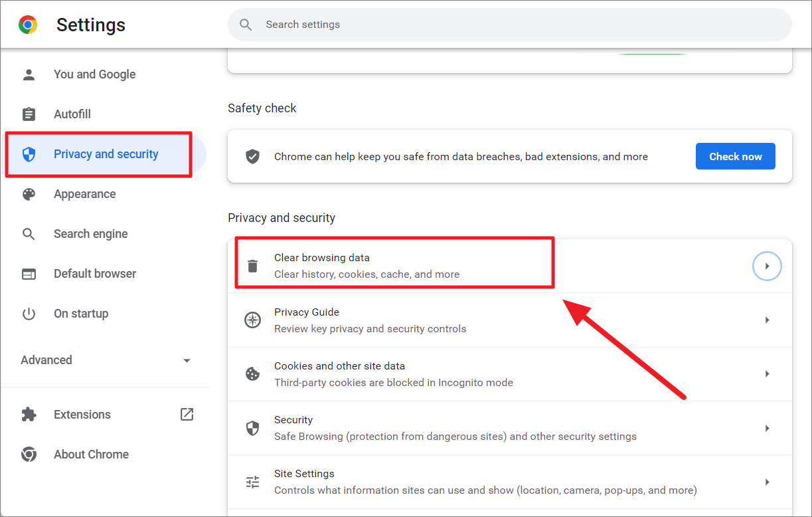812x517 pixels.
Task: Click the puzzle piece icon for Extensions
Action: (29, 415)
